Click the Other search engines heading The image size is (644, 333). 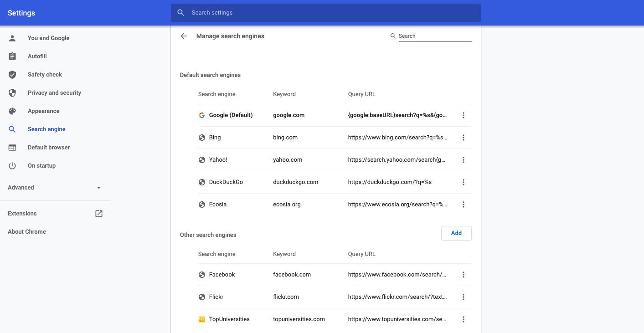pos(208,235)
